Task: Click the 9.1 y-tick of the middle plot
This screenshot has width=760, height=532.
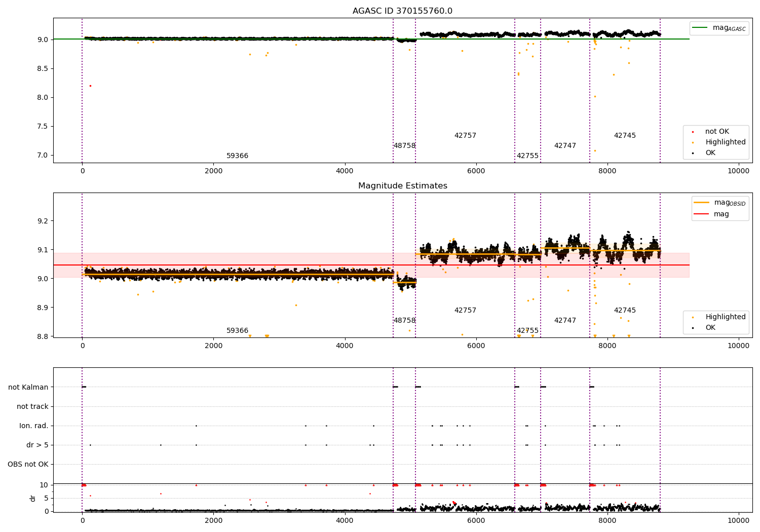Action: (43, 250)
